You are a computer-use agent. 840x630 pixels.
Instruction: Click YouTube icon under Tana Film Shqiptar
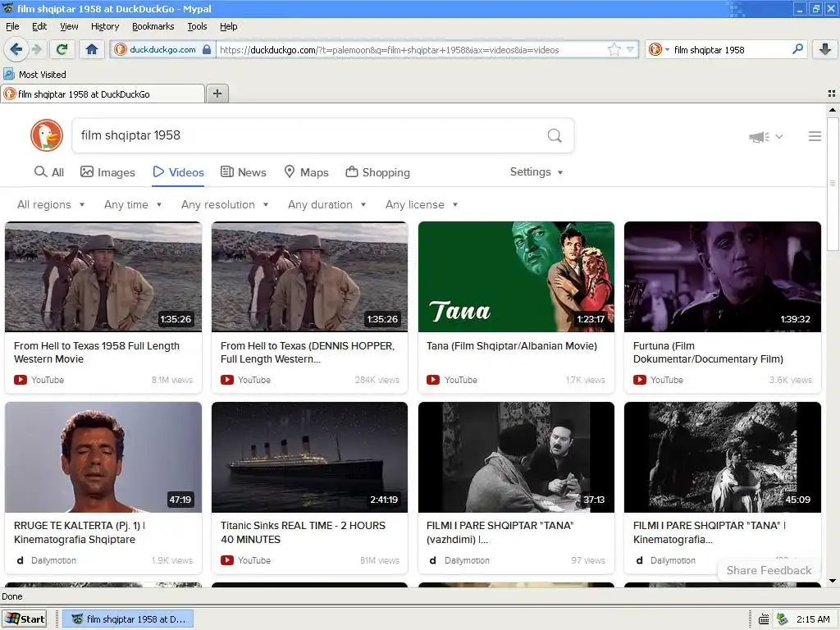tap(433, 380)
